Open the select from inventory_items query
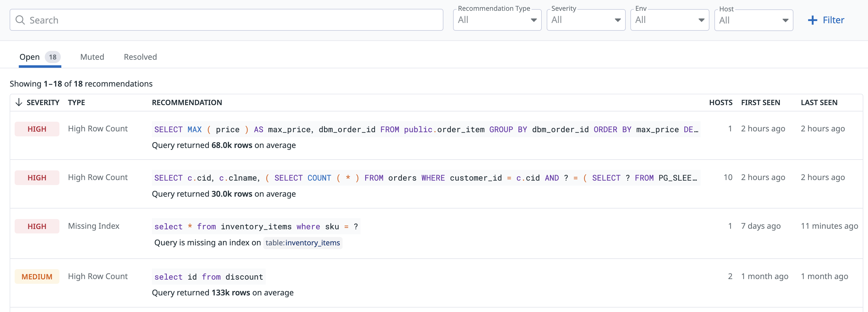This screenshot has width=868, height=312. (256, 226)
